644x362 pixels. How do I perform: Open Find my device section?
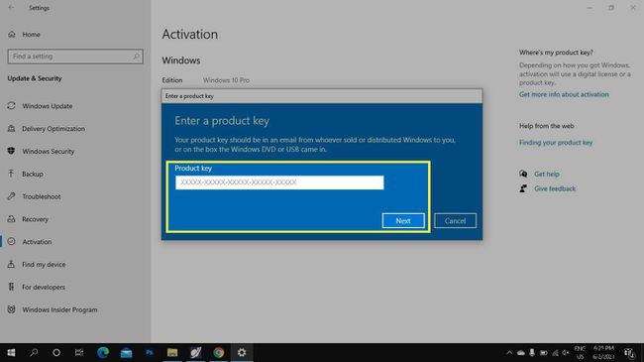click(x=44, y=264)
